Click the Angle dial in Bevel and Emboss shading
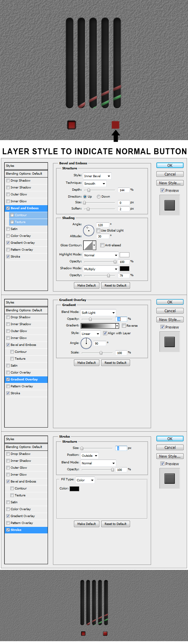 pyautogui.click(x=88, y=230)
